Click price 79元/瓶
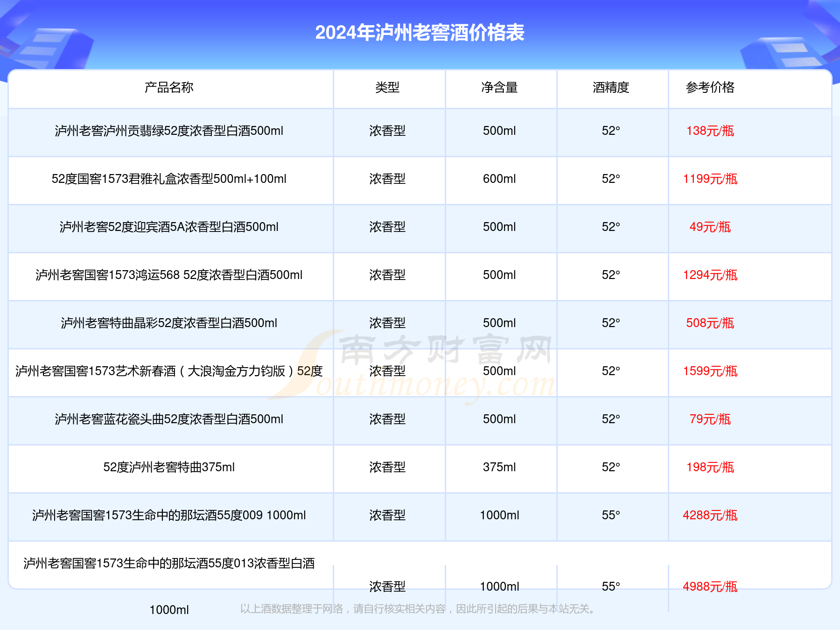Screen dimensions: 840x635 (x=710, y=419)
